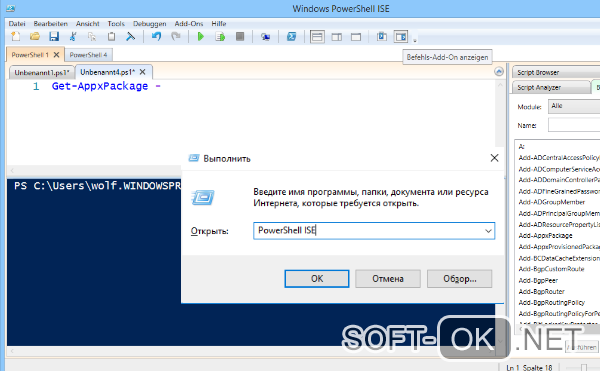Maximize script pane layout icon
This screenshot has width=600, height=371.
(356, 37)
